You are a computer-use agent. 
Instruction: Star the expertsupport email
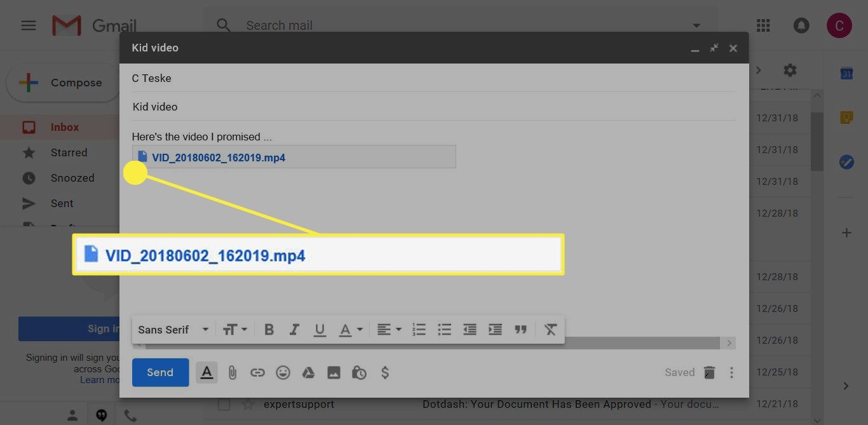[x=248, y=404]
